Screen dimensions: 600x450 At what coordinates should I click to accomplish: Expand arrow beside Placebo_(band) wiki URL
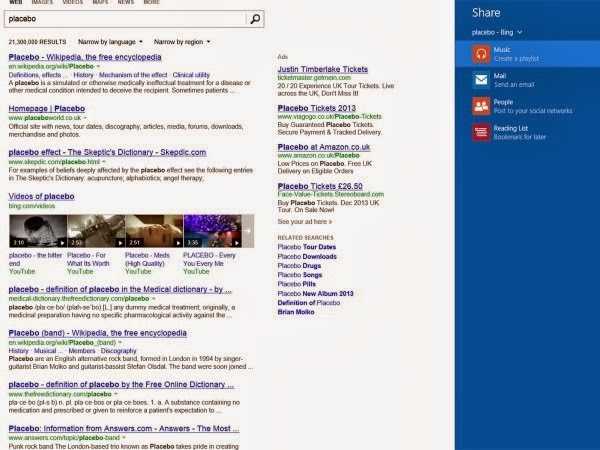(x=120, y=342)
